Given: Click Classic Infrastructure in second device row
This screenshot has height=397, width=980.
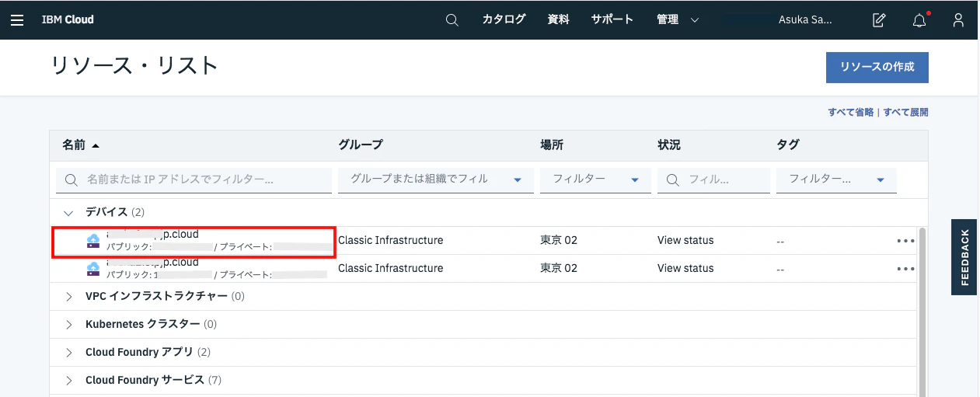Looking at the screenshot, I should (391, 269).
